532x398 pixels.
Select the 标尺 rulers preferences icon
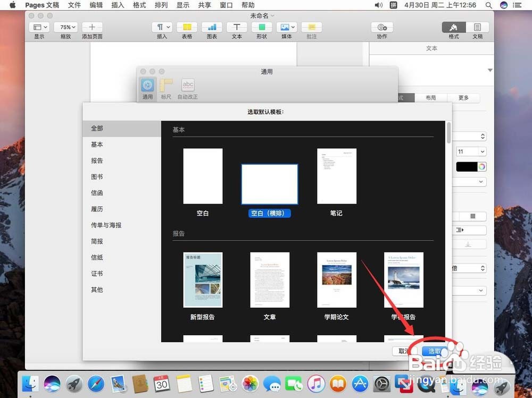pos(166,85)
